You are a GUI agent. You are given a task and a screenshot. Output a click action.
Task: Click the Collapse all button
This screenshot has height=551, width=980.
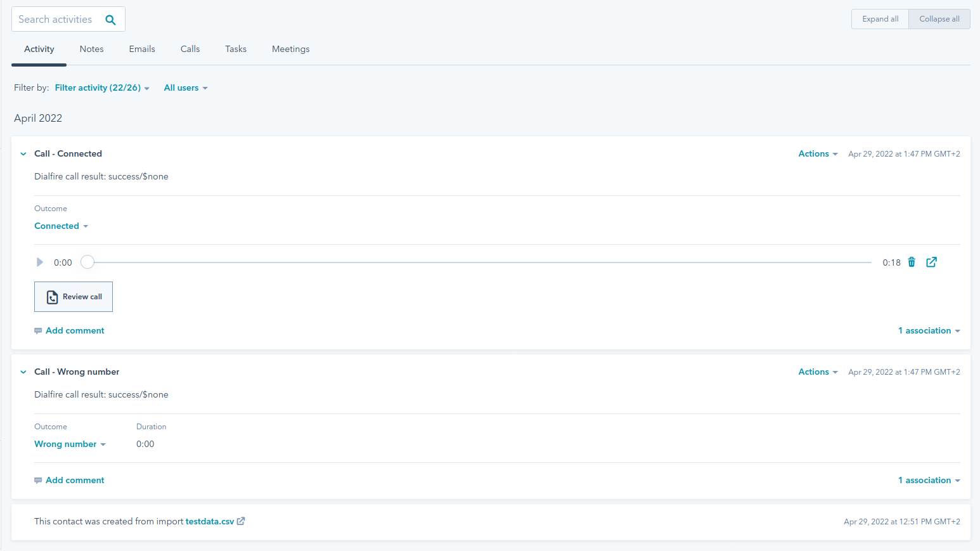coord(939,19)
